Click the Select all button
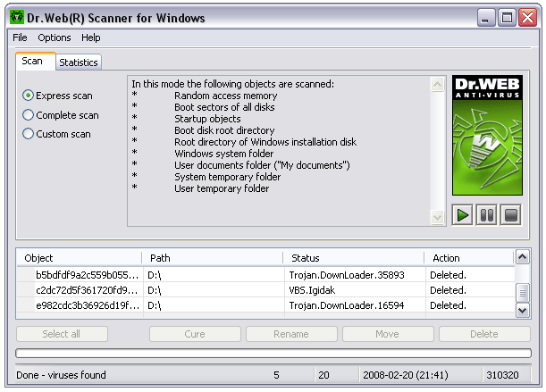 [62, 334]
